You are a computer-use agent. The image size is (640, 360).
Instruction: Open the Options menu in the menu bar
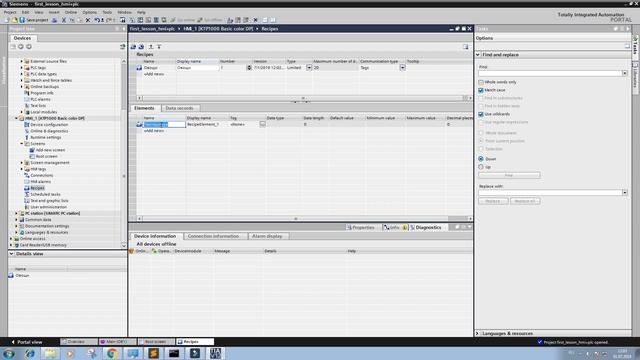(x=89, y=12)
